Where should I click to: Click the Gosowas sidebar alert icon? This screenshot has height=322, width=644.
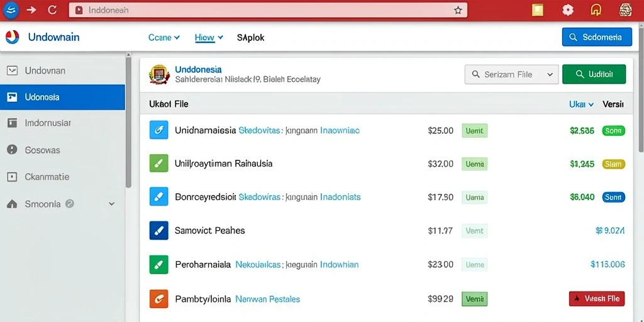point(13,150)
